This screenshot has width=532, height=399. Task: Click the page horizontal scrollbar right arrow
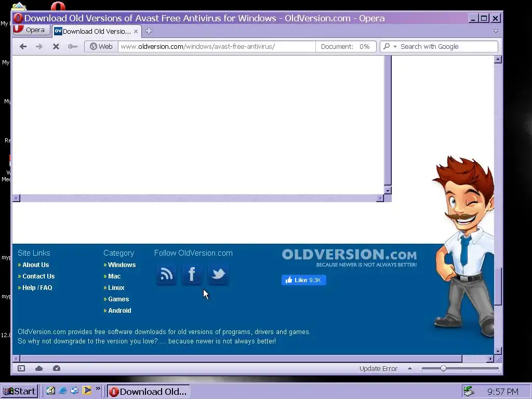coord(490,358)
